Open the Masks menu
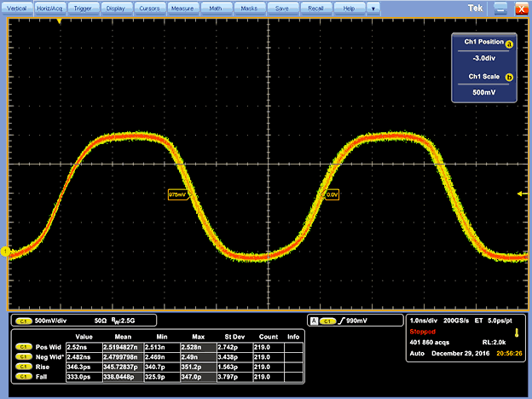 pos(249,9)
